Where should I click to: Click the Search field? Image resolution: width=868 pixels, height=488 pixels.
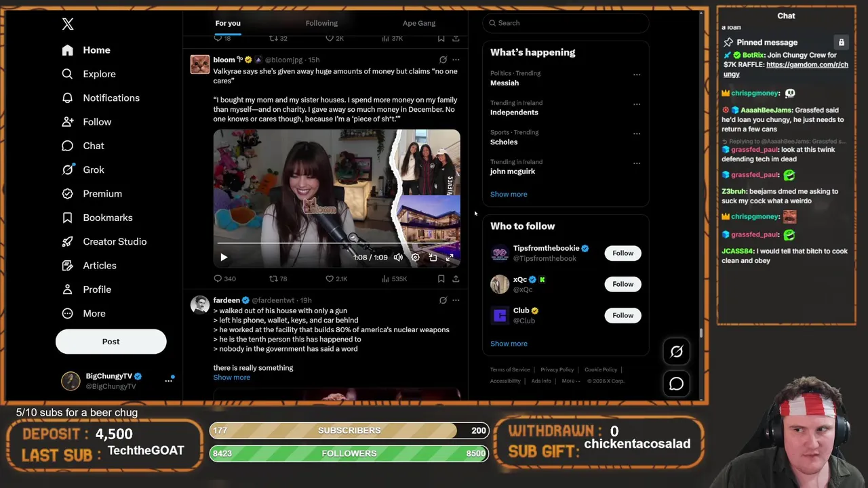[x=566, y=23]
